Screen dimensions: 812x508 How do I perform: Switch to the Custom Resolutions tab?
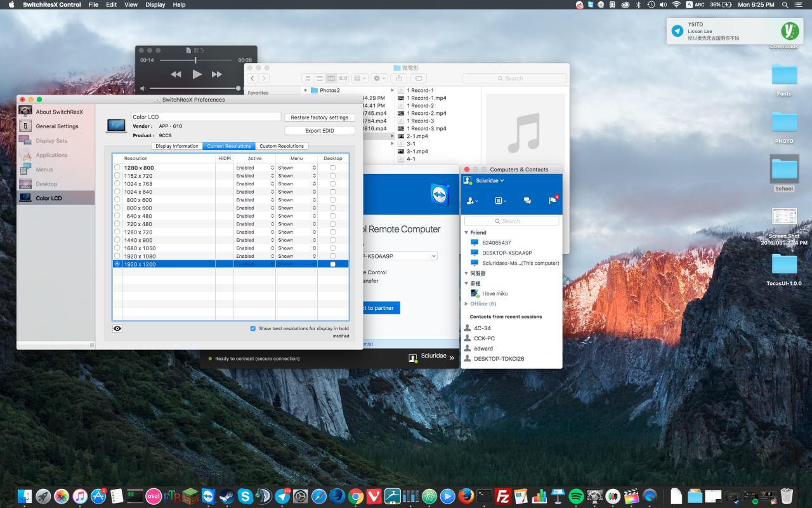pos(281,146)
